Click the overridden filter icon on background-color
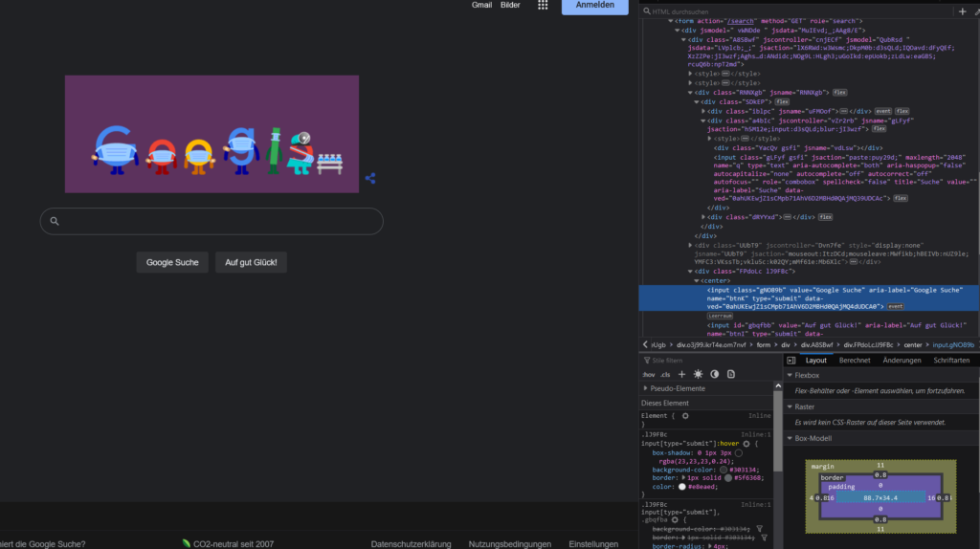 coord(759,529)
